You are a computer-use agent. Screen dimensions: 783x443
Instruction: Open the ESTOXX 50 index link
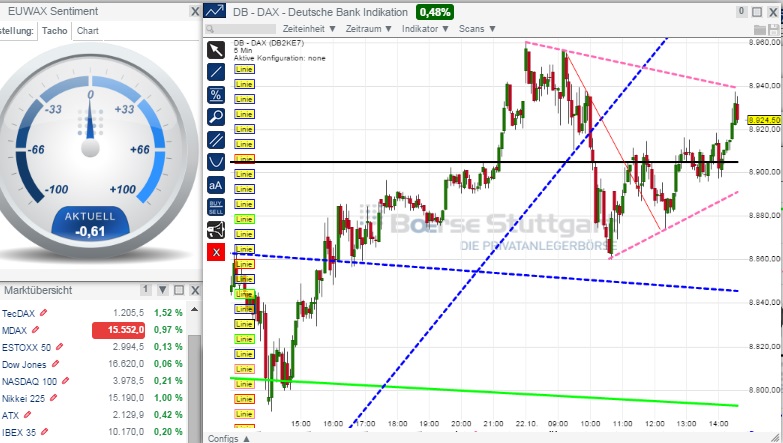pos(26,347)
